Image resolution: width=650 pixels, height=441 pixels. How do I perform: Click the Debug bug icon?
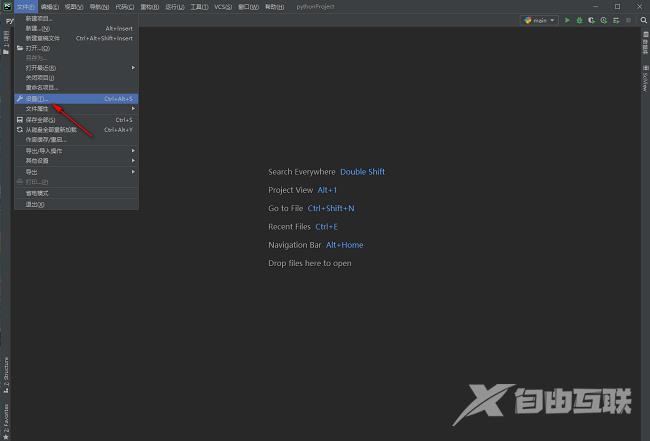[579, 19]
